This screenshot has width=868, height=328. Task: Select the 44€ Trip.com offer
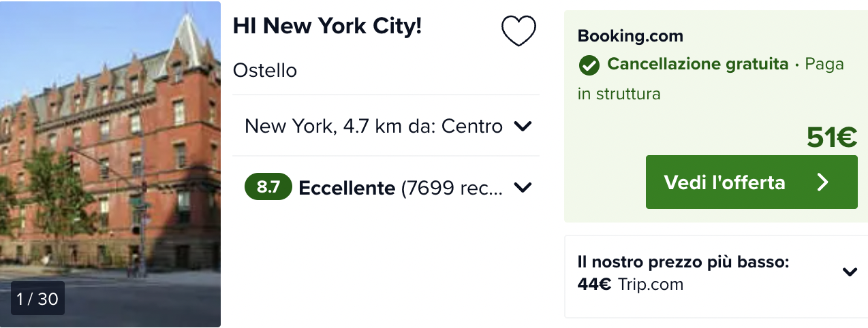pyautogui.click(x=630, y=284)
